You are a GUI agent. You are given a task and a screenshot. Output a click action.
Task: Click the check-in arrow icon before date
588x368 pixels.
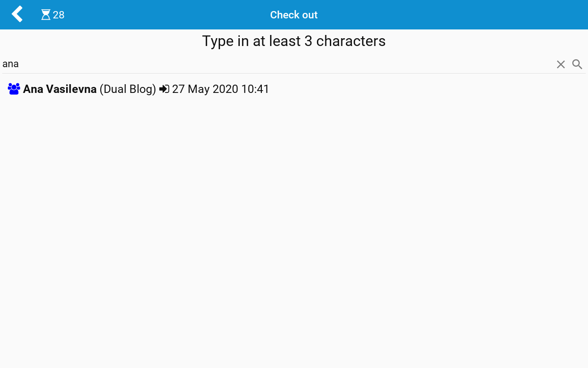point(164,89)
